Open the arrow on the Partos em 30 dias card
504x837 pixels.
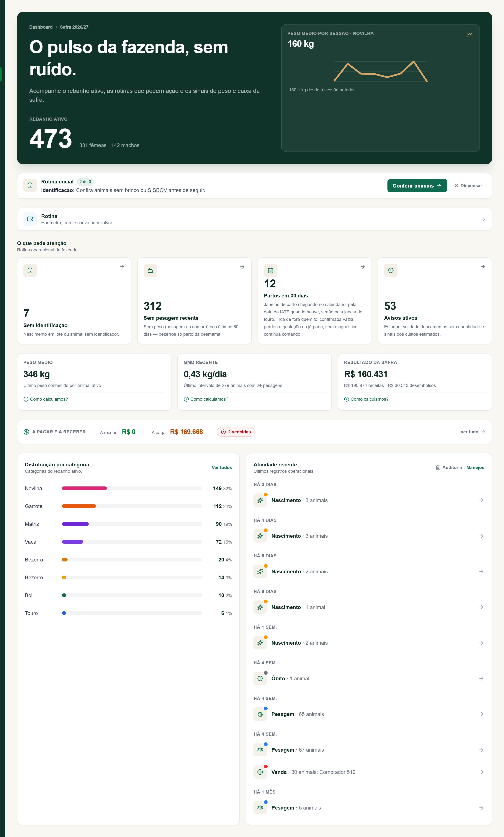click(362, 267)
